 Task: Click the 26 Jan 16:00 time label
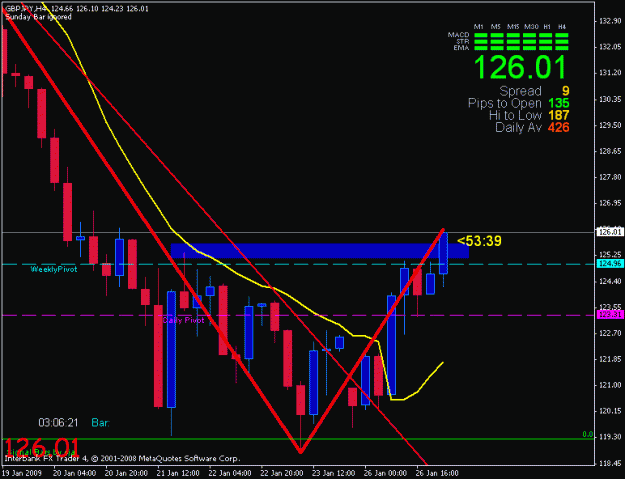click(437, 473)
